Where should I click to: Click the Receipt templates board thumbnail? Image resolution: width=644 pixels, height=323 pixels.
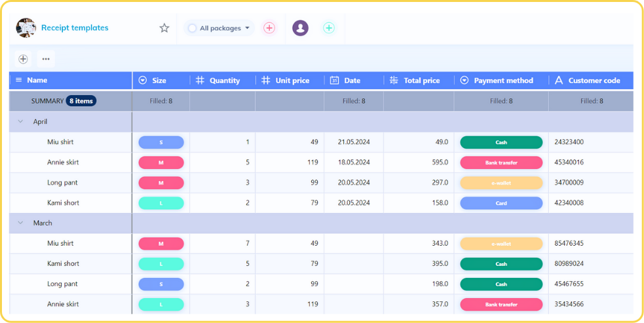[x=26, y=28]
